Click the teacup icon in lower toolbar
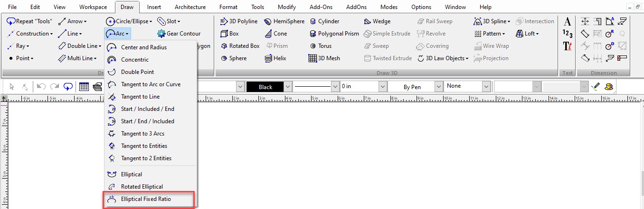The image size is (644, 209). [608, 87]
